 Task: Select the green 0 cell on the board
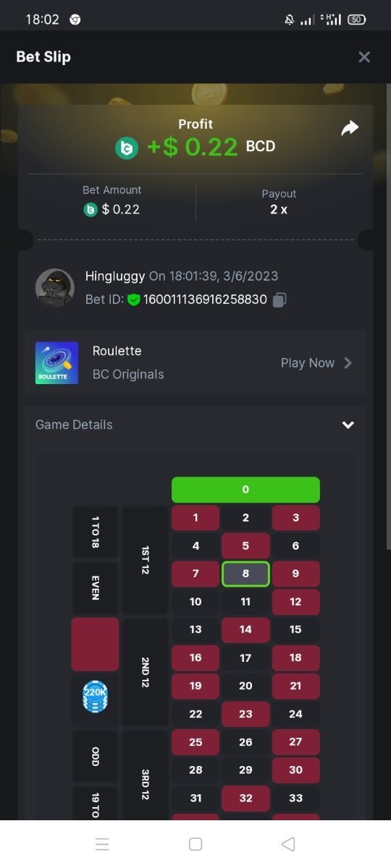(x=245, y=490)
